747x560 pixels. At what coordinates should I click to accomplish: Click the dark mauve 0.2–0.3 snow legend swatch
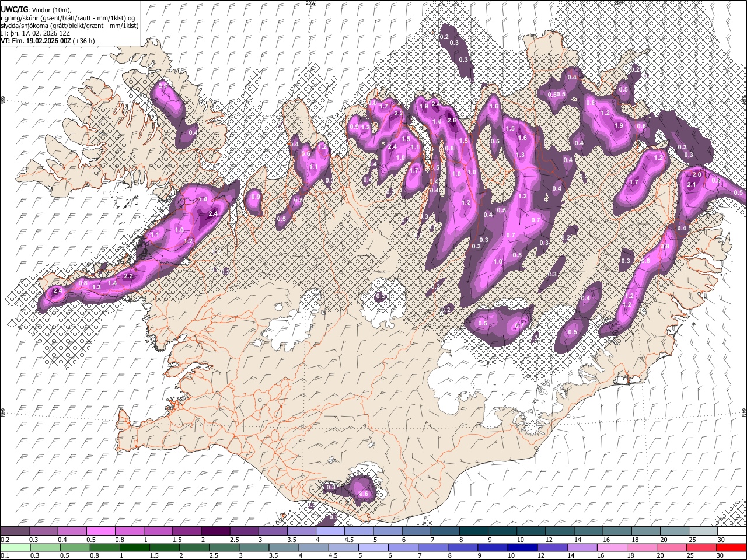[x=15, y=531]
